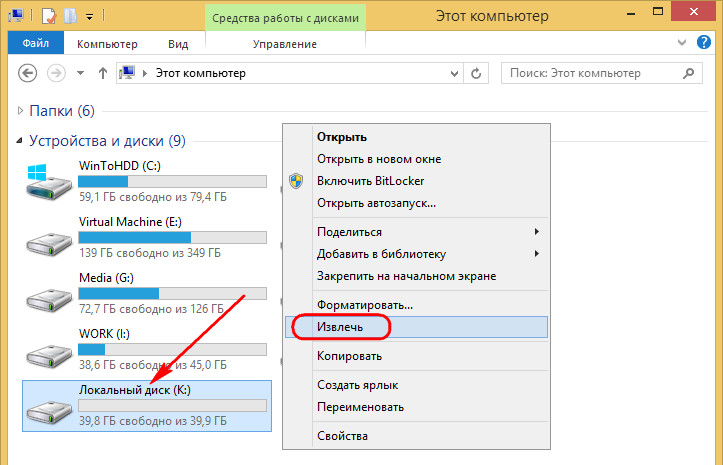Open recent locations dropdown arrow
The height and width of the screenshot is (465, 723).
tap(80, 73)
